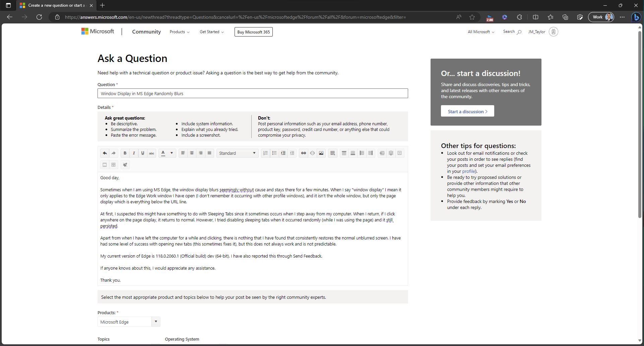
Task: Open the Microsoft 365 extension icon
Action: pos(505,17)
